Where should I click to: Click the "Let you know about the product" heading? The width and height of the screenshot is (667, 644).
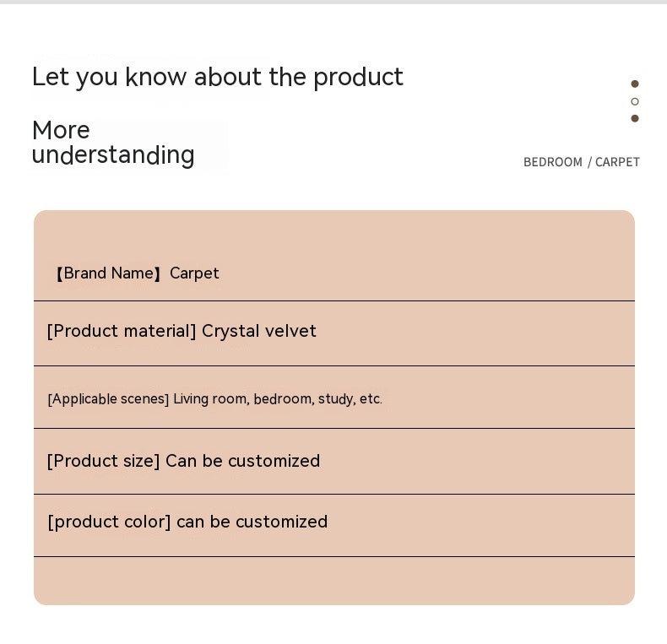(x=217, y=77)
